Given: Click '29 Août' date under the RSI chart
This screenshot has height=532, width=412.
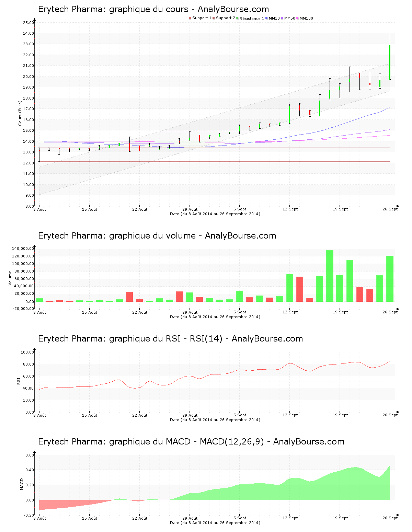Looking at the screenshot, I should [x=190, y=415].
